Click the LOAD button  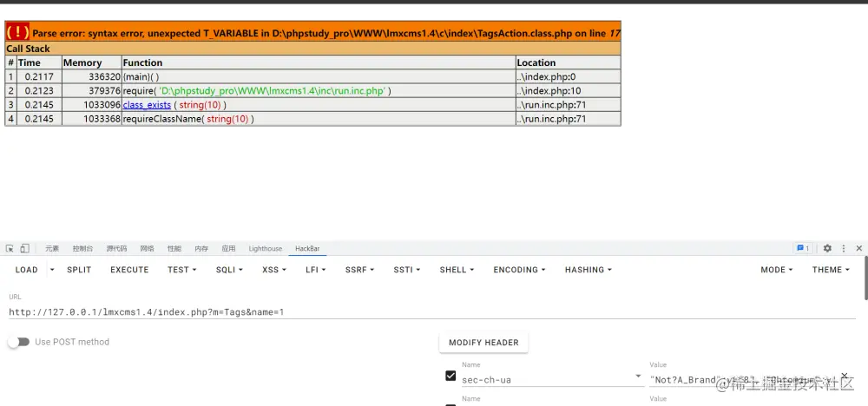pos(27,270)
